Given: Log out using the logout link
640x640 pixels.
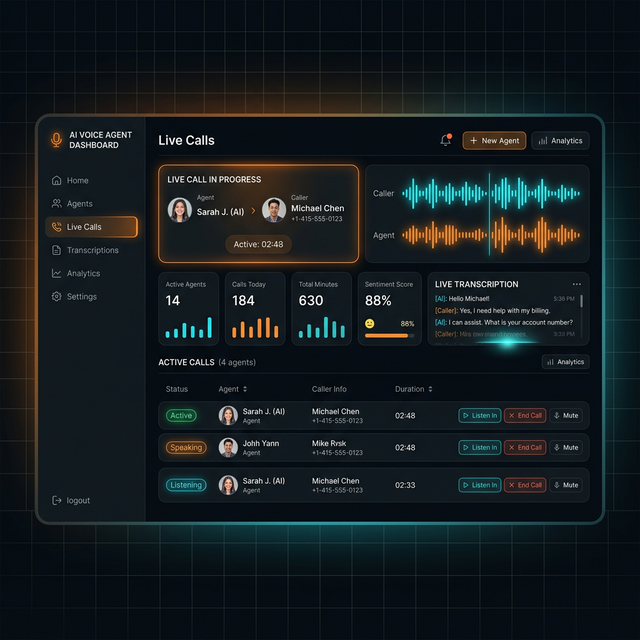Looking at the screenshot, I should click(71, 500).
